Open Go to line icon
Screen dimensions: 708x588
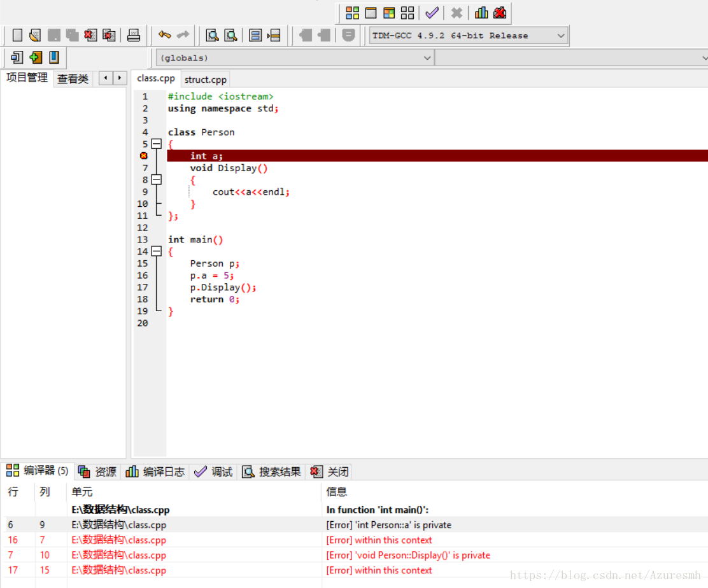point(274,35)
